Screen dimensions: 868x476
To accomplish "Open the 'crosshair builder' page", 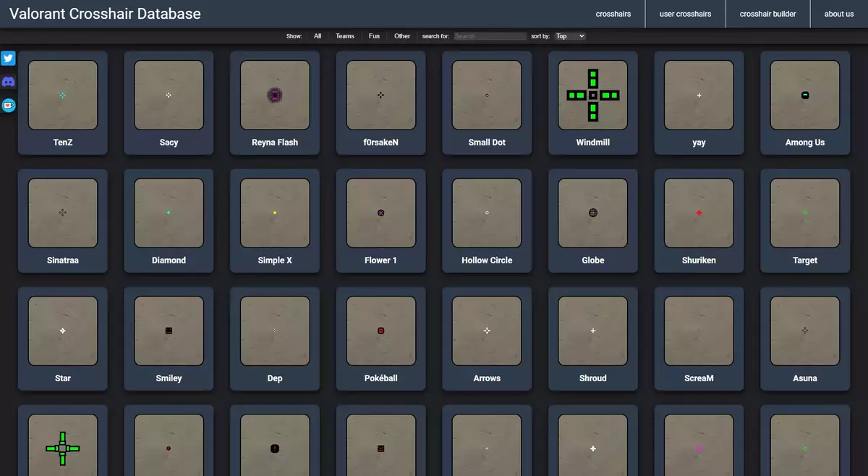I will [x=768, y=14].
